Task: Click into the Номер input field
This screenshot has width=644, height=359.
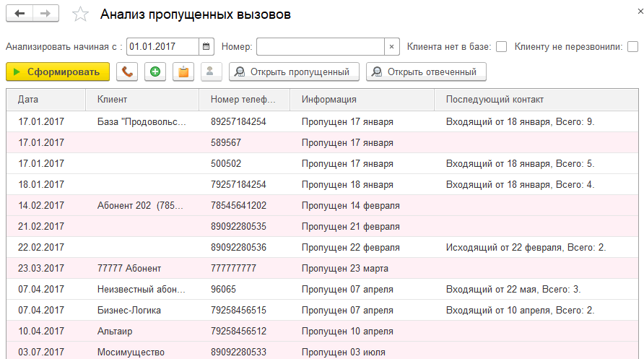Action: point(320,47)
